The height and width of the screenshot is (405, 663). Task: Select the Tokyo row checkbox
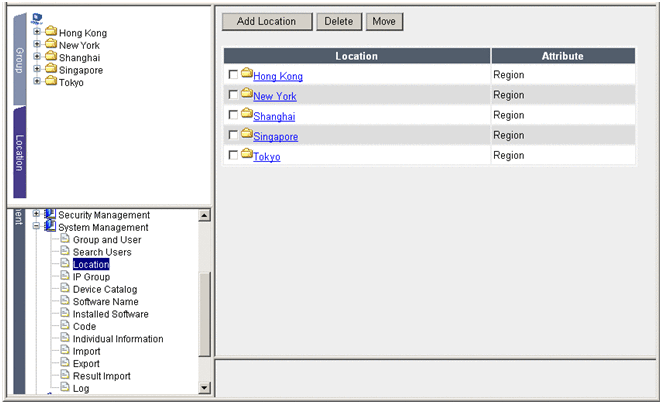233,155
